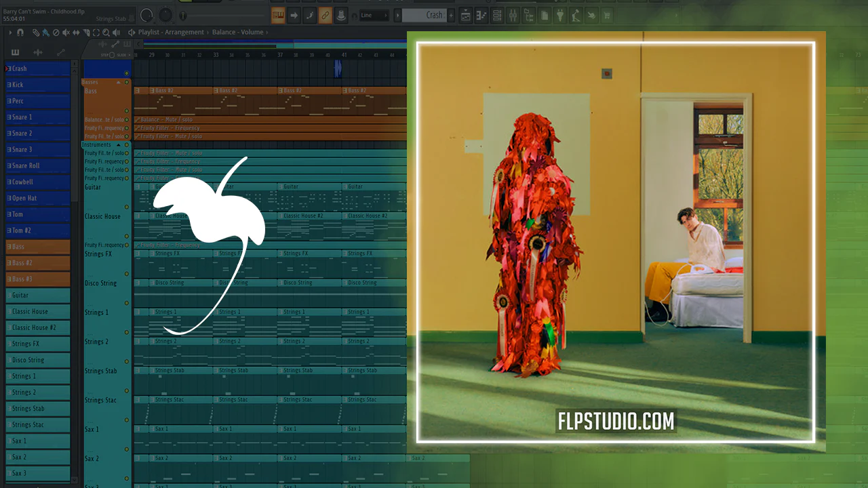Select the Playback speaker tool
Image resolution: width=868 pixels, height=488 pixels.
(x=117, y=32)
